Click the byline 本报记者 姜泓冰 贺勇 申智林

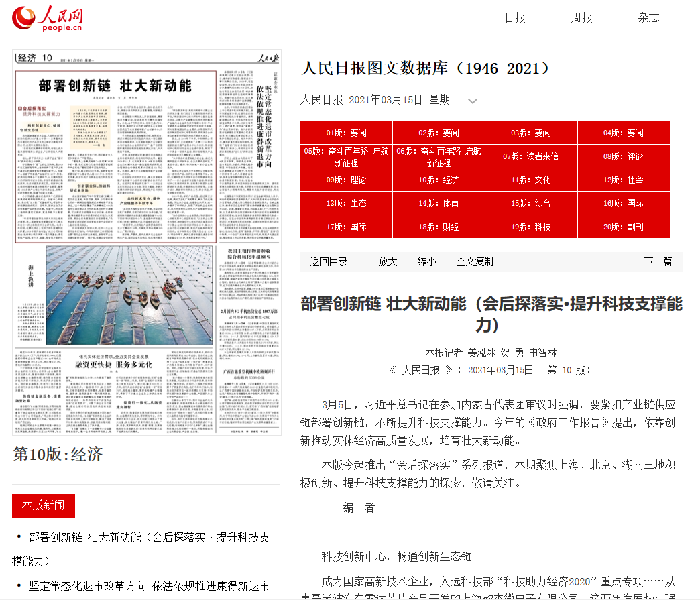(x=491, y=353)
